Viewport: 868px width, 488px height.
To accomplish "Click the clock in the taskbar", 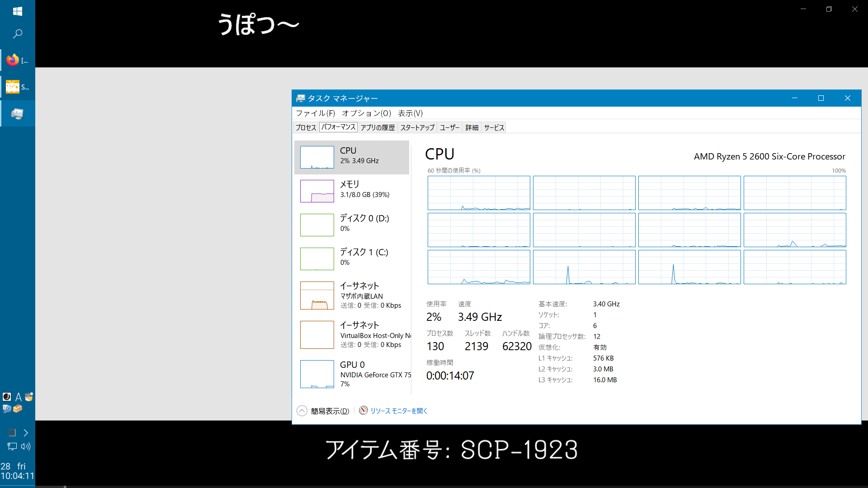I will 18,471.
